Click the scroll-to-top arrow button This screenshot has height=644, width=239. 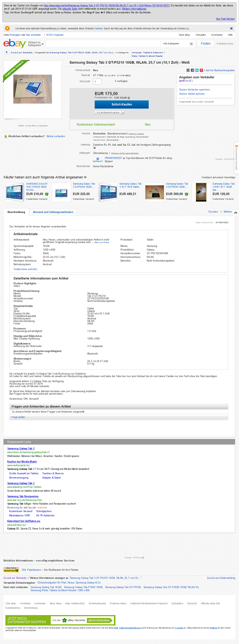tap(236, 213)
